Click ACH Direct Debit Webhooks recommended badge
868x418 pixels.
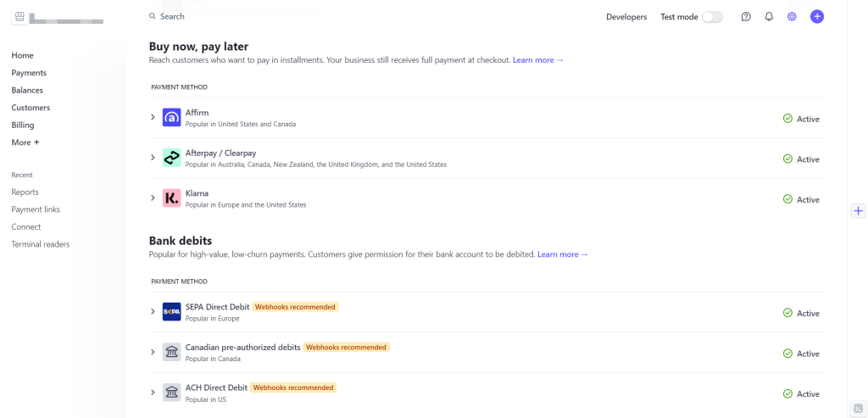pos(293,387)
